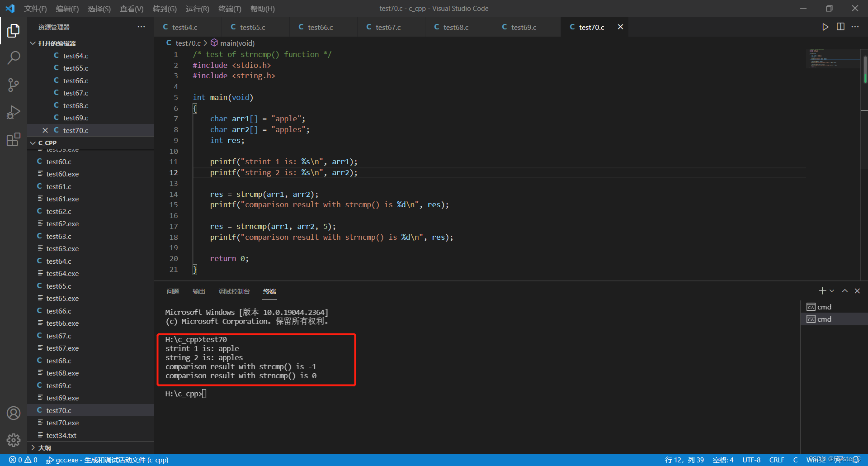
Task: Close the terminal panel
Action: pos(857,291)
